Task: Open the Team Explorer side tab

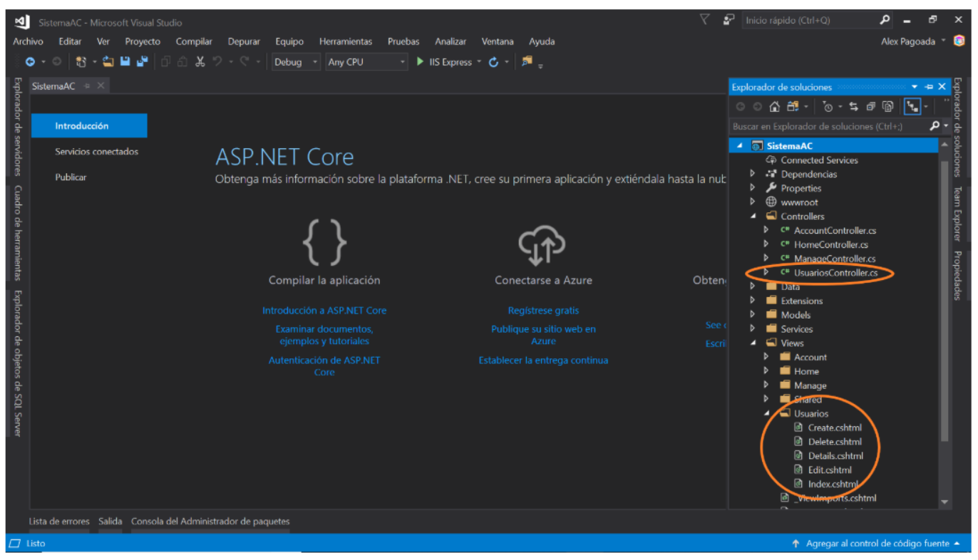Action: pyautogui.click(x=957, y=214)
